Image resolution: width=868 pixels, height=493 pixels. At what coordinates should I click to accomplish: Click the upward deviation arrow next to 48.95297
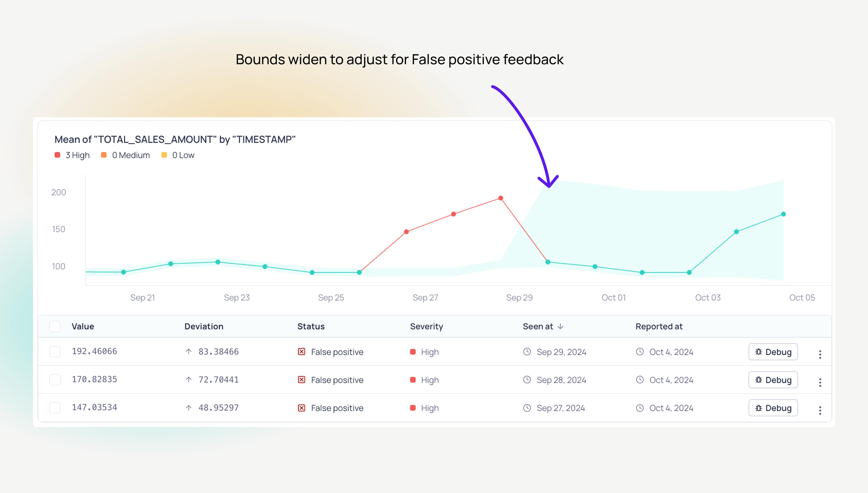click(189, 408)
